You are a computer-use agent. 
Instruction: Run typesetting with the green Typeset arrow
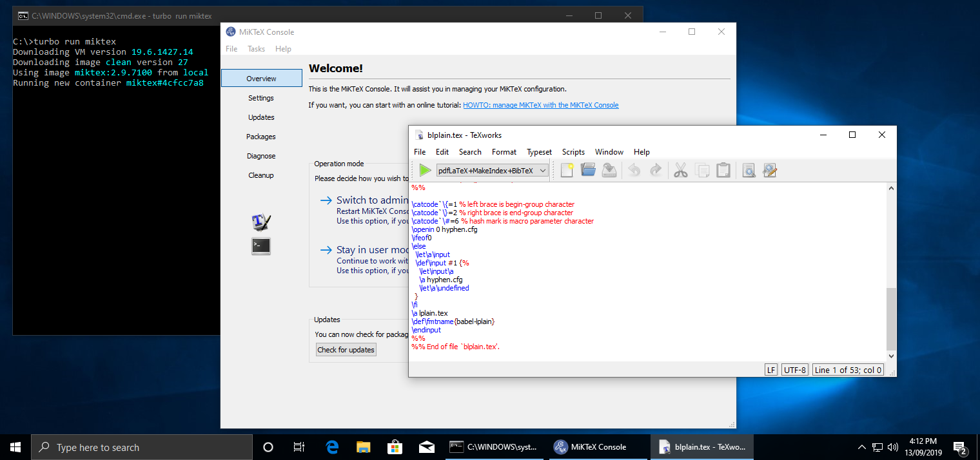click(x=424, y=170)
